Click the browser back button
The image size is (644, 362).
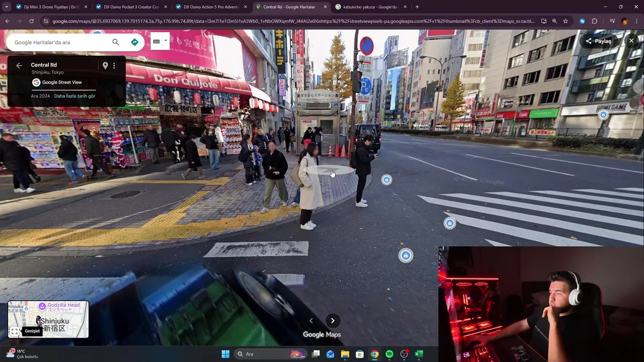point(7,21)
